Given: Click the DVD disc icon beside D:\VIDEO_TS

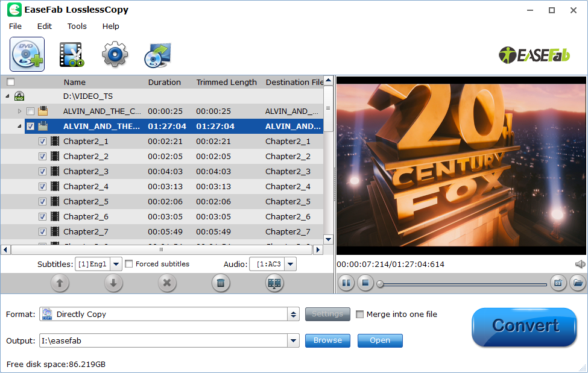Looking at the screenshot, I should [x=19, y=96].
